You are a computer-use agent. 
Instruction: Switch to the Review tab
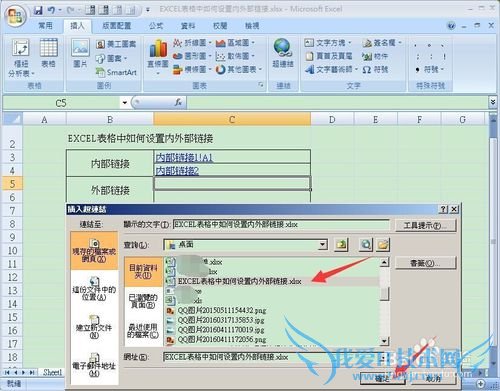[220, 26]
